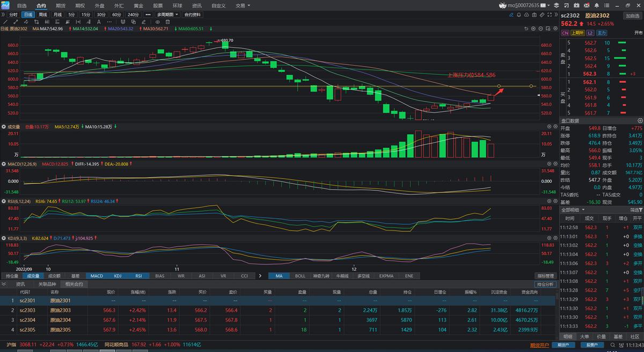Open the 多周期图 dropdown
Screen dimensions: 644x352
[167, 15]
